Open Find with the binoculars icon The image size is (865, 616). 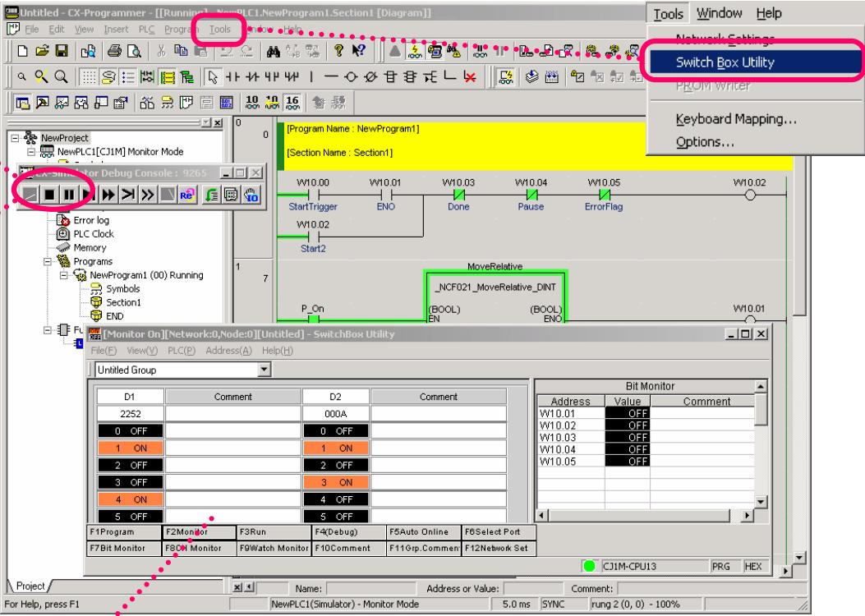(273, 52)
